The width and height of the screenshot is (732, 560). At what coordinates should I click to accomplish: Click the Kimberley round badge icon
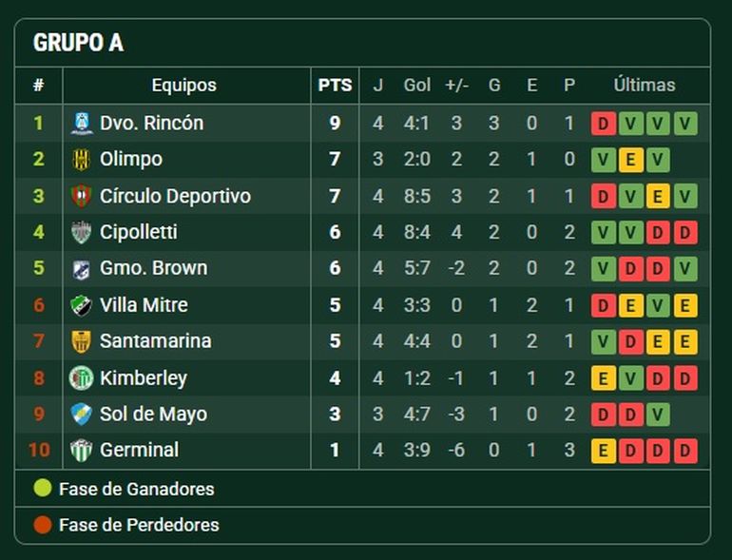point(82,377)
